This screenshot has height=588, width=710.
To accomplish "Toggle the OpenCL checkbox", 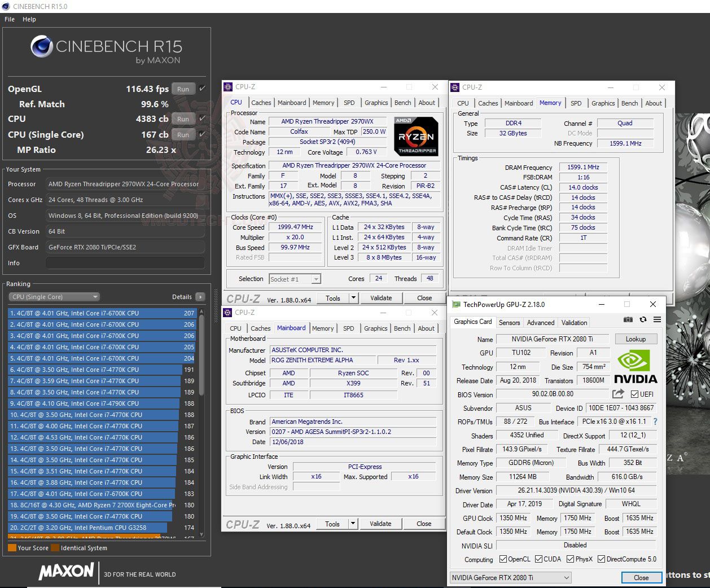I will pyautogui.click(x=503, y=559).
